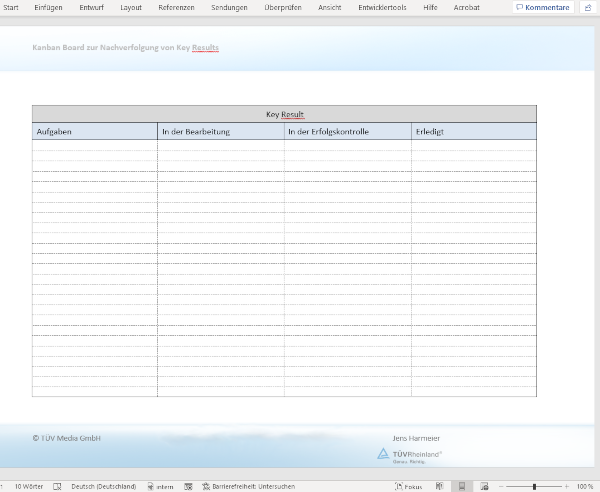Switch to Read Mode view icon
Screen dimensions: 600x492
[441, 486]
